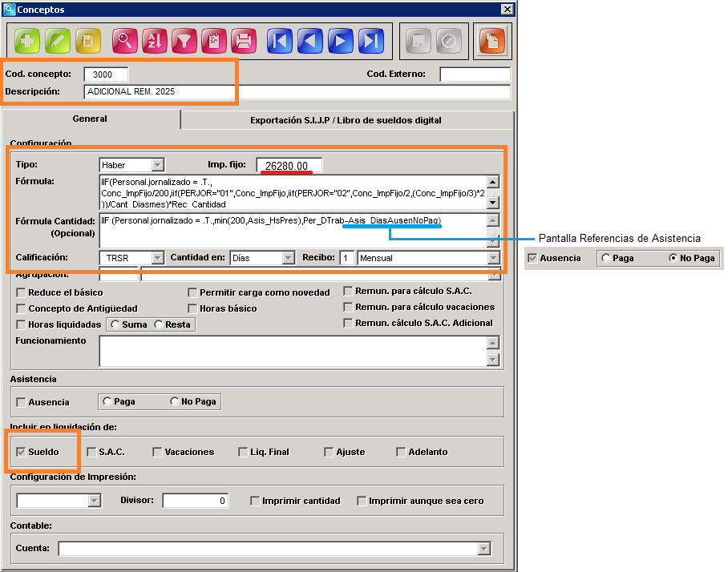Click the Cod. concepto field
Viewport: 728px width, 572px height.
click(x=106, y=75)
